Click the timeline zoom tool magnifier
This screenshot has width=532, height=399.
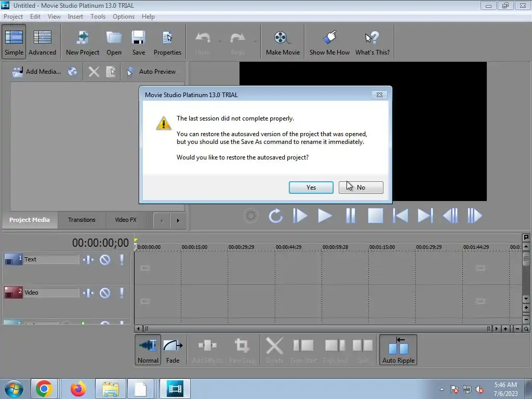pos(526,329)
